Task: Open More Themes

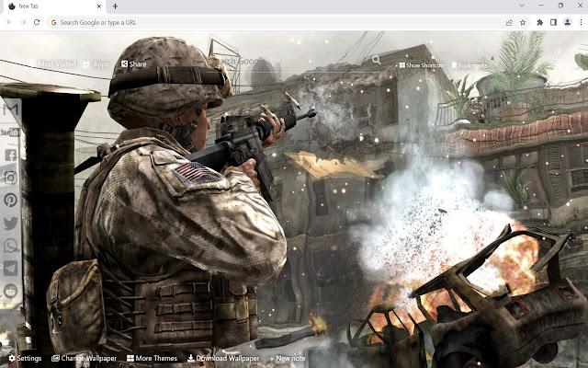Action: (x=152, y=358)
